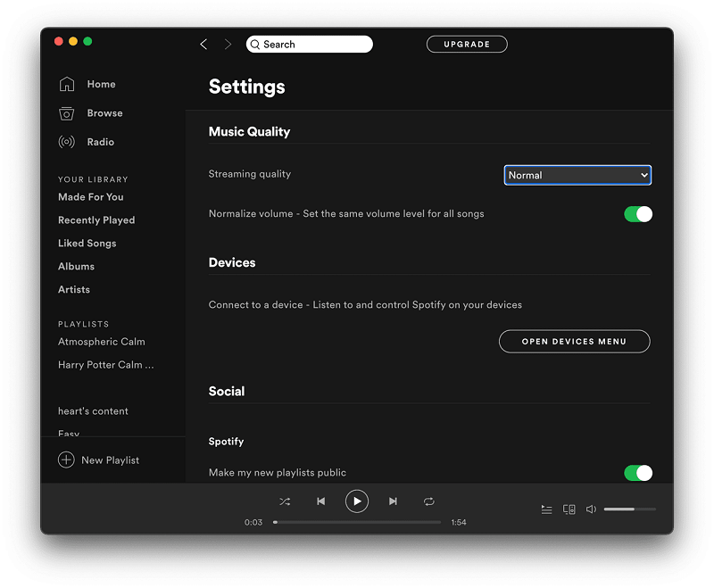Open the Streaming quality dropdown
The height and width of the screenshot is (588, 714).
pos(577,175)
